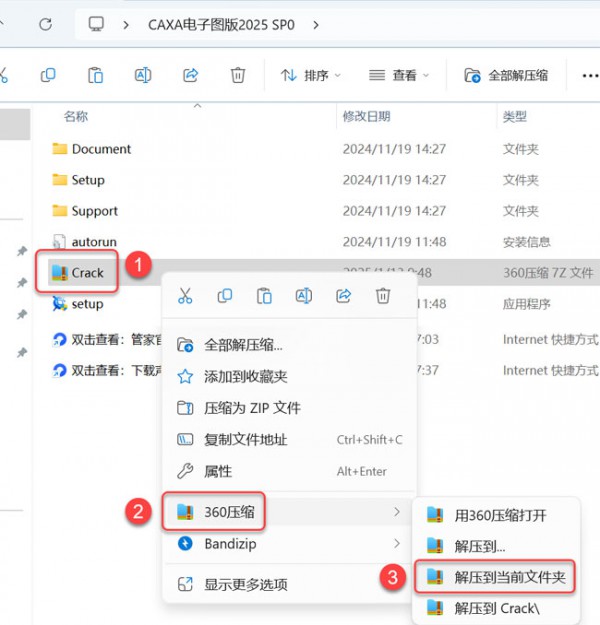Image resolution: width=600 pixels, height=625 pixels.
Task: Expand the chevron after CAXA电子图版2025 SP0
Action: [x=316, y=25]
